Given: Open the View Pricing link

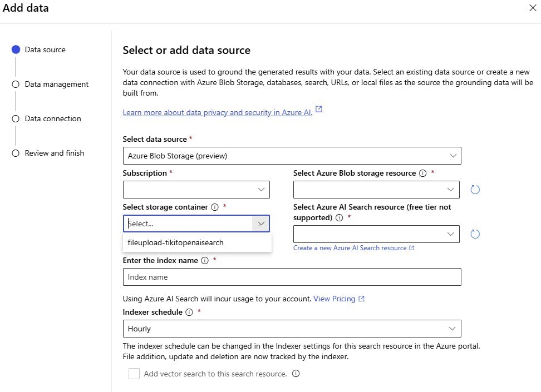Looking at the screenshot, I should (x=335, y=299).
